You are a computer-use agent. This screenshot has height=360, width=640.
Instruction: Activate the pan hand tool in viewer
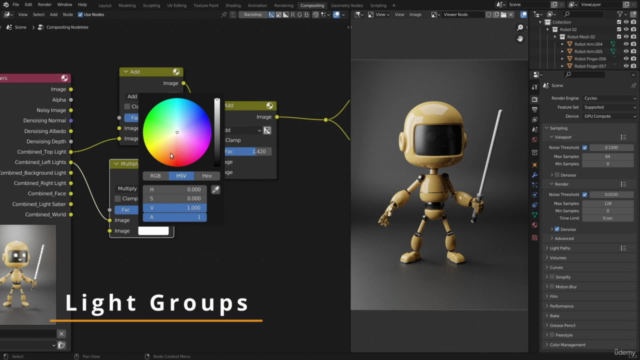(x=520, y=39)
